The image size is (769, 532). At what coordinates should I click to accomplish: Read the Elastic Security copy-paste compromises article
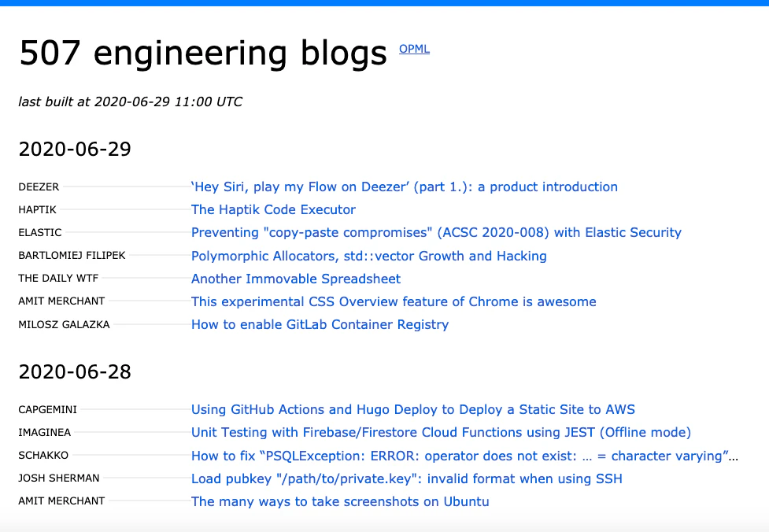[x=436, y=232]
